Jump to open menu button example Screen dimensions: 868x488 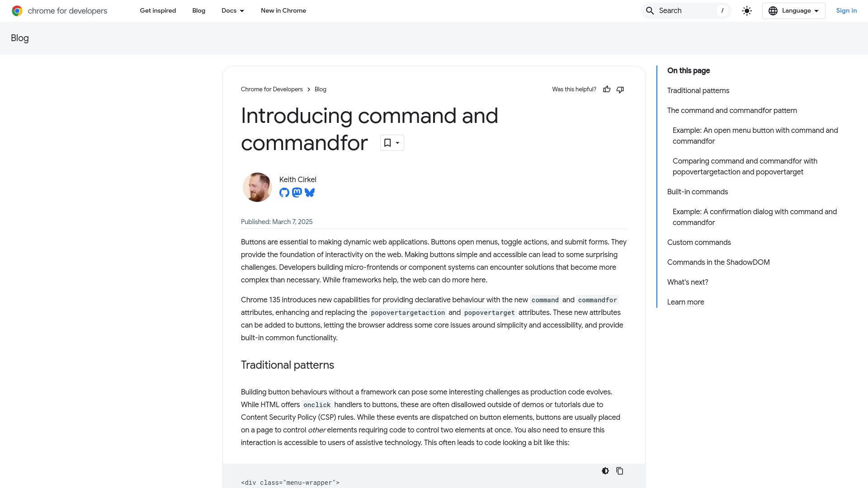point(755,136)
